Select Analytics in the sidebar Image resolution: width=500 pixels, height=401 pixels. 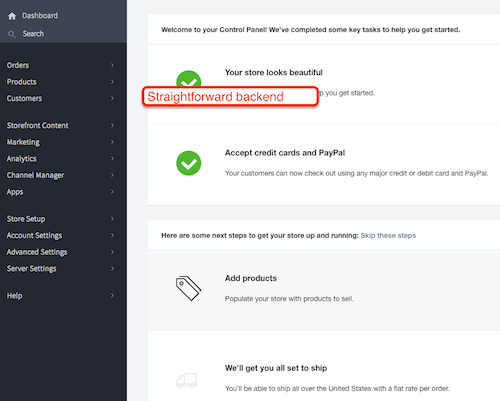click(x=22, y=159)
